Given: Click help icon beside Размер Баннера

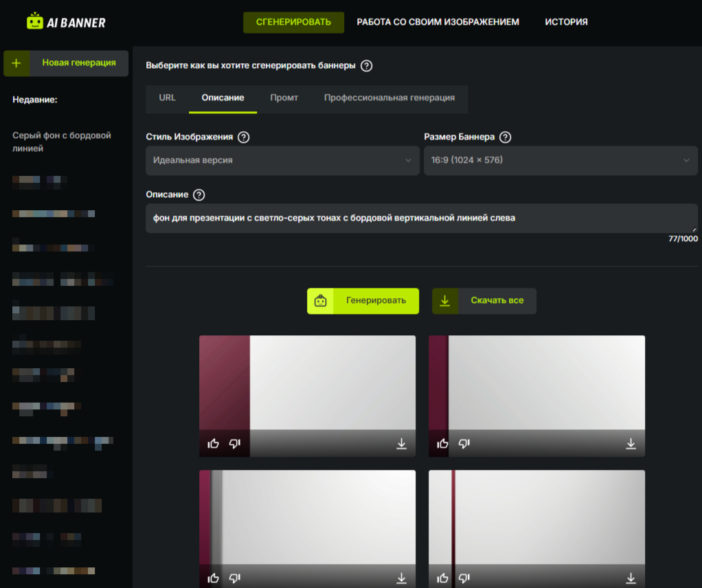Looking at the screenshot, I should [x=506, y=137].
